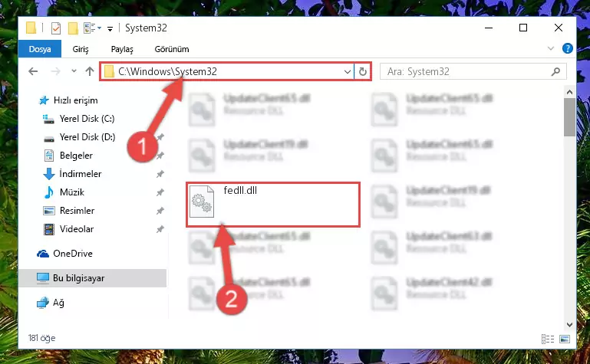Open the Görünüm ribbon tab
The height and width of the screenshot is (364, 590).
[172, 49]
